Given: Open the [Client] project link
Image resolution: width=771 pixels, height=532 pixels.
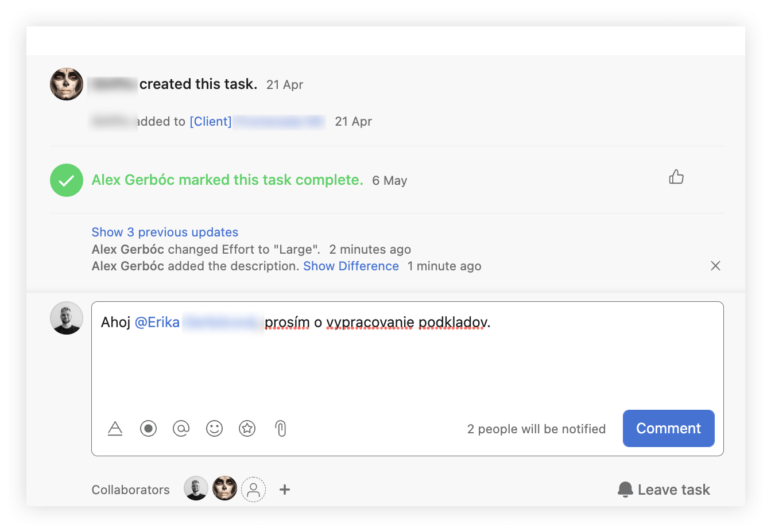Looking at the screenshot, I should pos(211,122).
